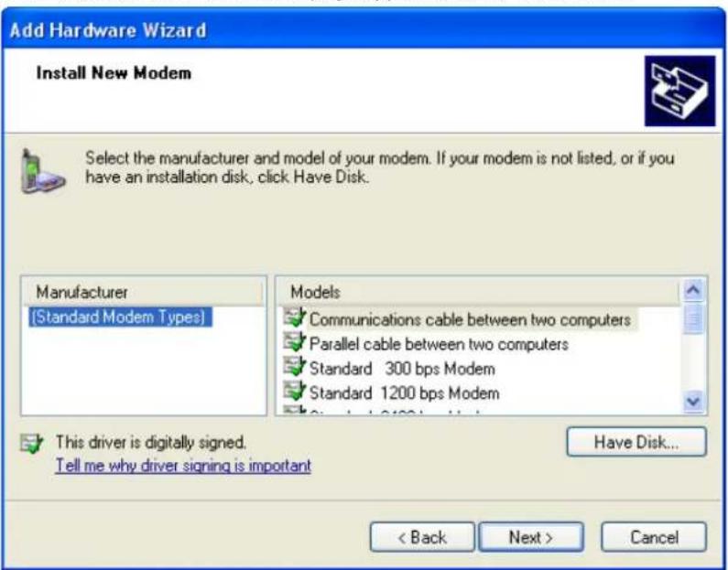Click signed-driver icon next to Standard 300 bps
This screenshot has width=728, height=570.
[x=294, y=367]
